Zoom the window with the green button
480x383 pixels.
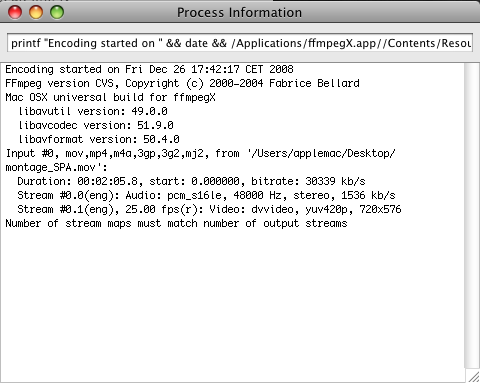[x=57, y=13]
